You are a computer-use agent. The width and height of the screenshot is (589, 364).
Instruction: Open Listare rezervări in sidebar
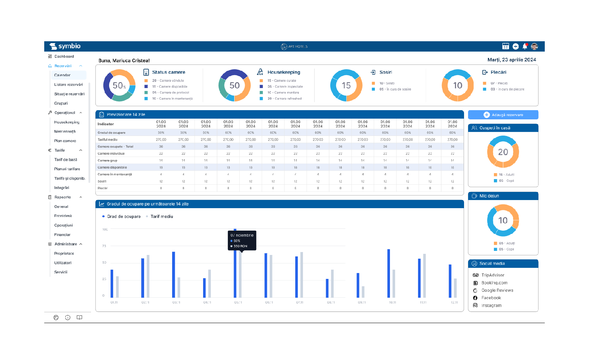click(x=69, y=85)
